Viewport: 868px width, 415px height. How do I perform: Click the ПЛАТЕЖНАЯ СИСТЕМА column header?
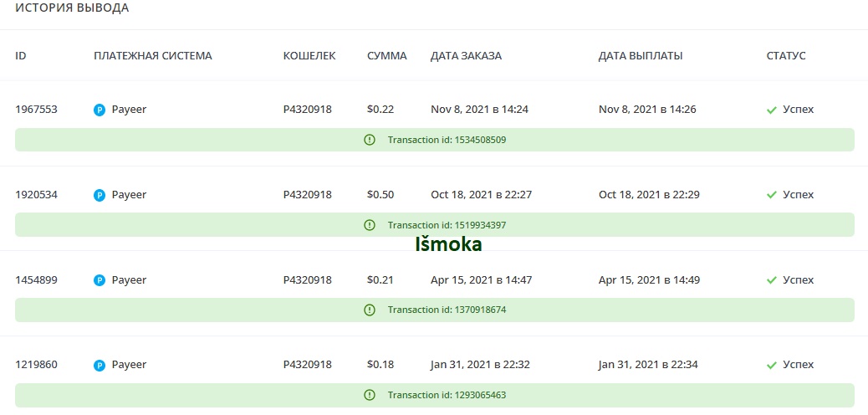153,56
